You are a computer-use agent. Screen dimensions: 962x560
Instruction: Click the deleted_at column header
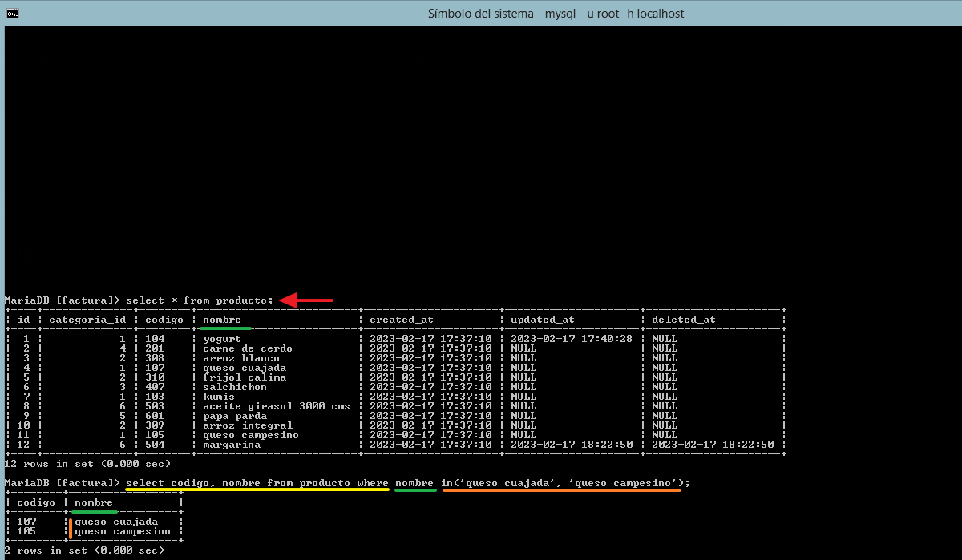[x=684, y=320]
